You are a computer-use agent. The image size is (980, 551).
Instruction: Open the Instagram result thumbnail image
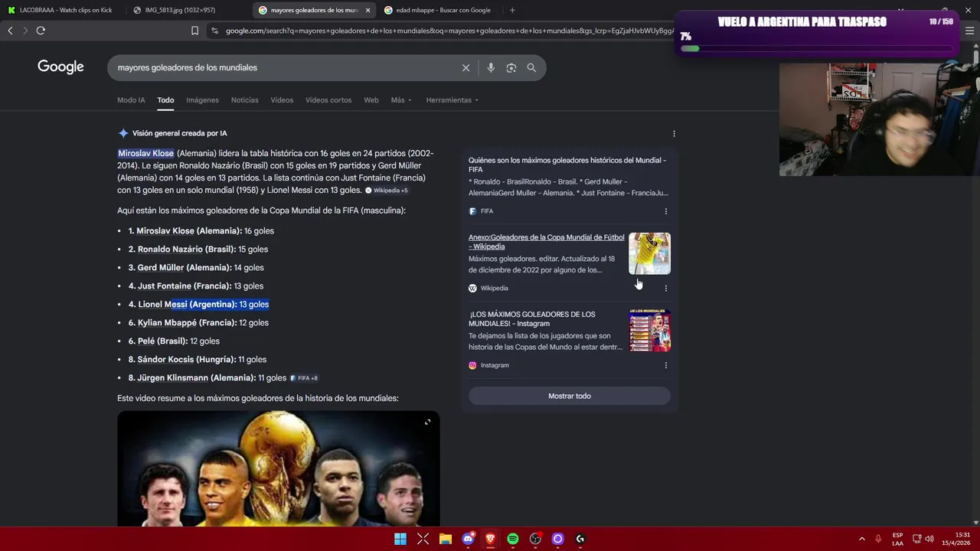click(649, 331)
